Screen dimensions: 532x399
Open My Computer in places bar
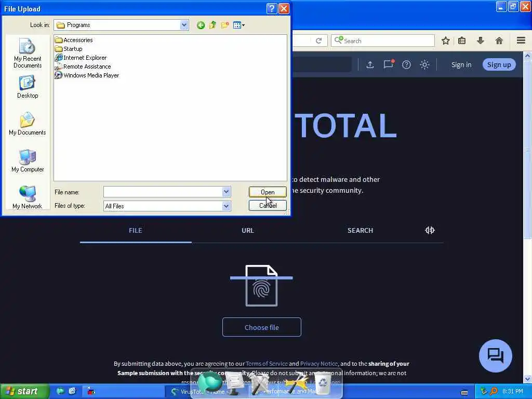[x=28, y=161]
